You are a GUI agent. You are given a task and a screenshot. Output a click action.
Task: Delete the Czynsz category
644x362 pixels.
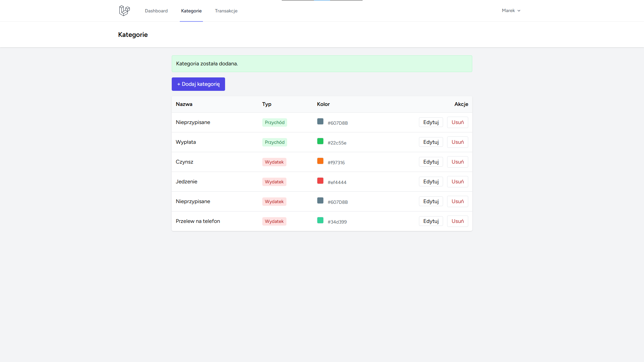[458, 162]
